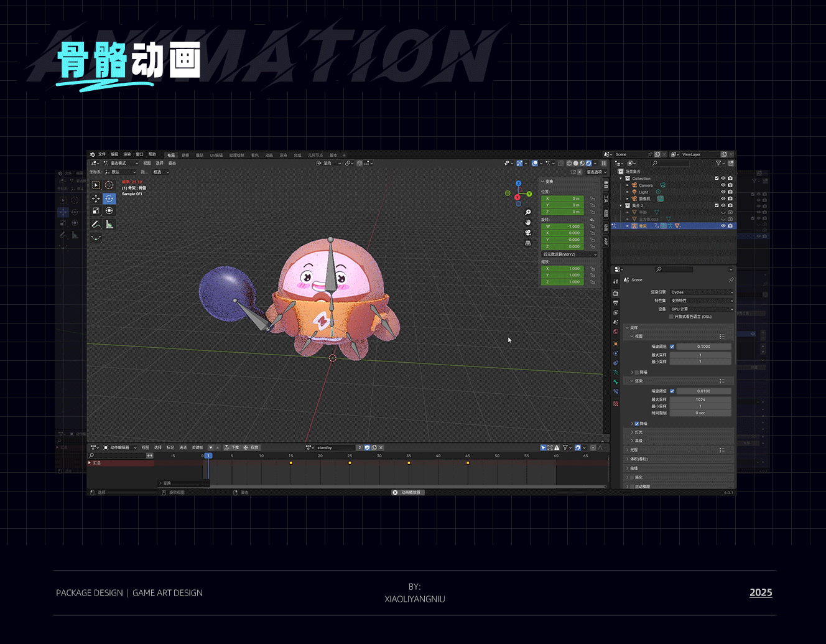
Task: Pick the Transform tool
Action: tap(109, 211)
